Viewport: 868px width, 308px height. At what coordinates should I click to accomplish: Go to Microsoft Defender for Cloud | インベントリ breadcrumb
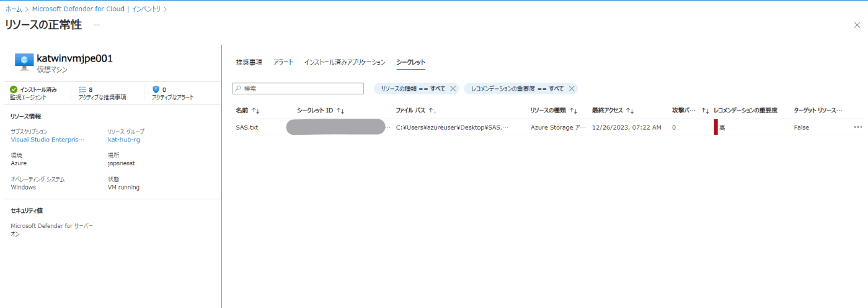[96, 9]
